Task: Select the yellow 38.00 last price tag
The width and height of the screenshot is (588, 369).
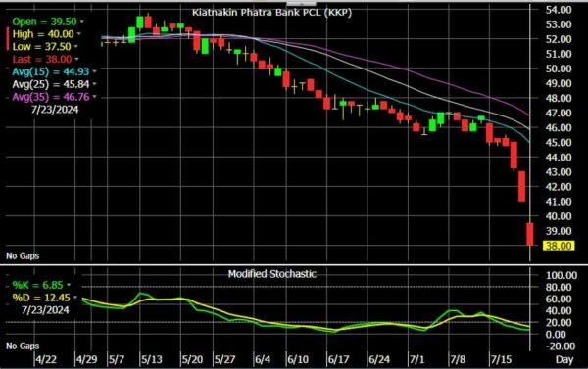Action: pos(559,246)
